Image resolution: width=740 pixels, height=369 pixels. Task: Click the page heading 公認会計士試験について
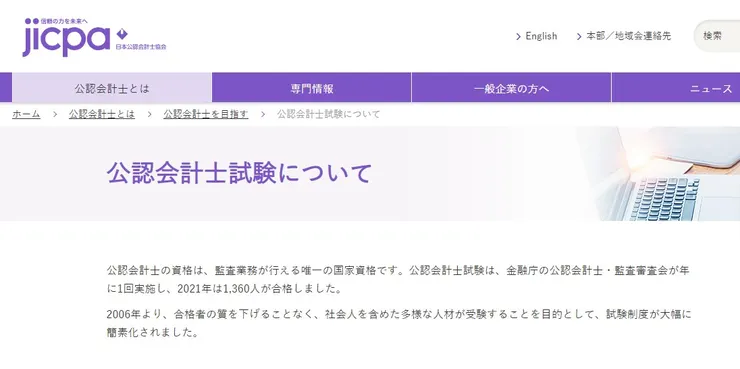pos(240,173)
